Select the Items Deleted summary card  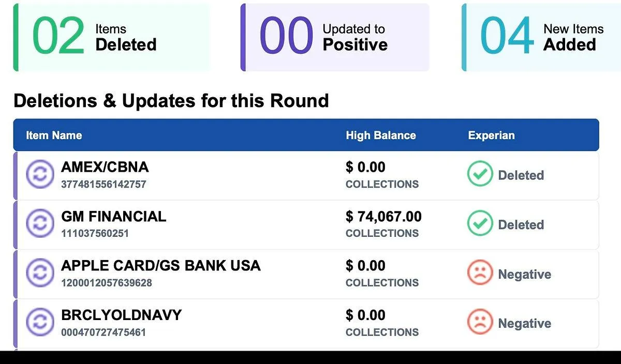(x=112, y=37)
